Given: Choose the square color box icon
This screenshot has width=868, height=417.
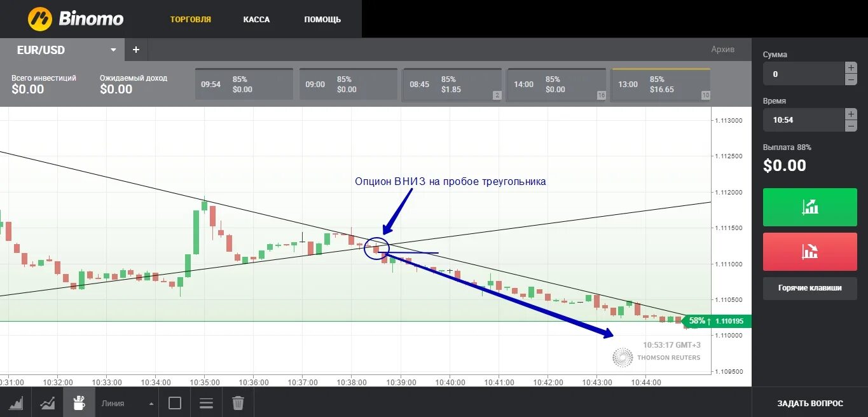Looking at the screenshot, I should (175, 403).
